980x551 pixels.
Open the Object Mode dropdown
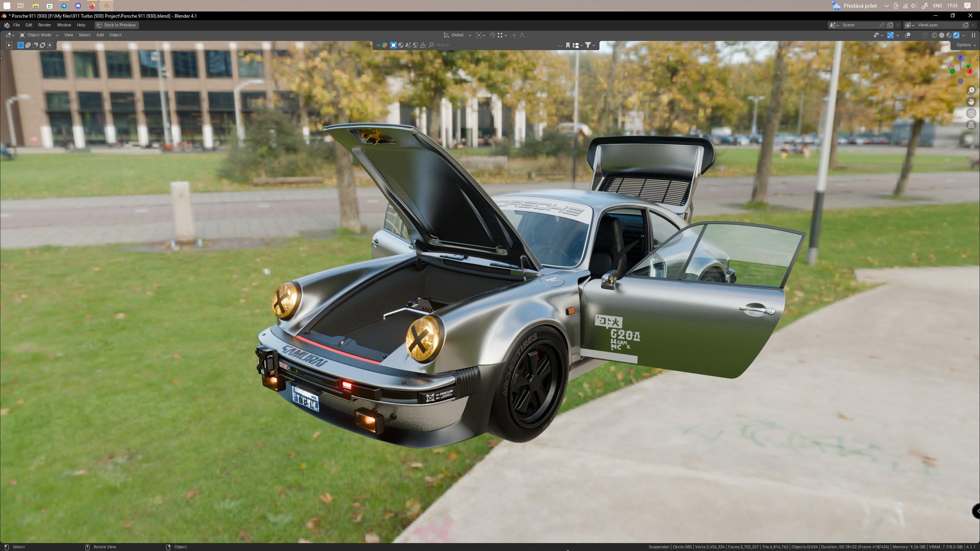39,35
